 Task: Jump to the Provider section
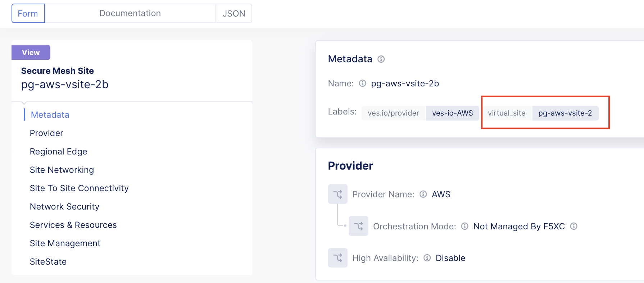click(46, 133)
